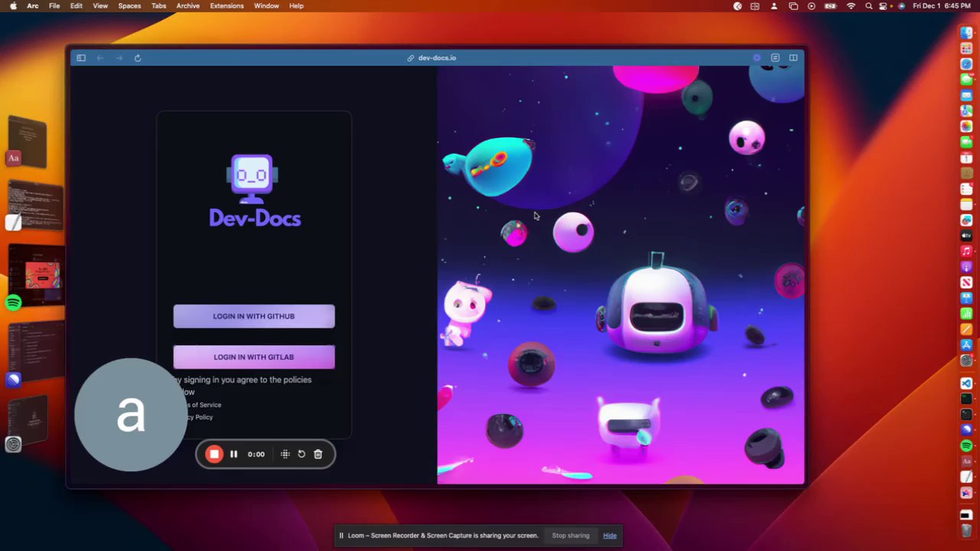Open the site controls icon in Arc toolbar
Image resolution: width=980 pixels, height=551 pixels.
775,58
